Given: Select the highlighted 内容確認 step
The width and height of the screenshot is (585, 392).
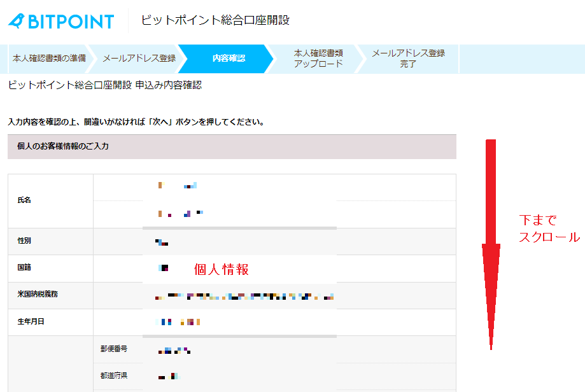Looking at the screenshot, I should 229,59.
